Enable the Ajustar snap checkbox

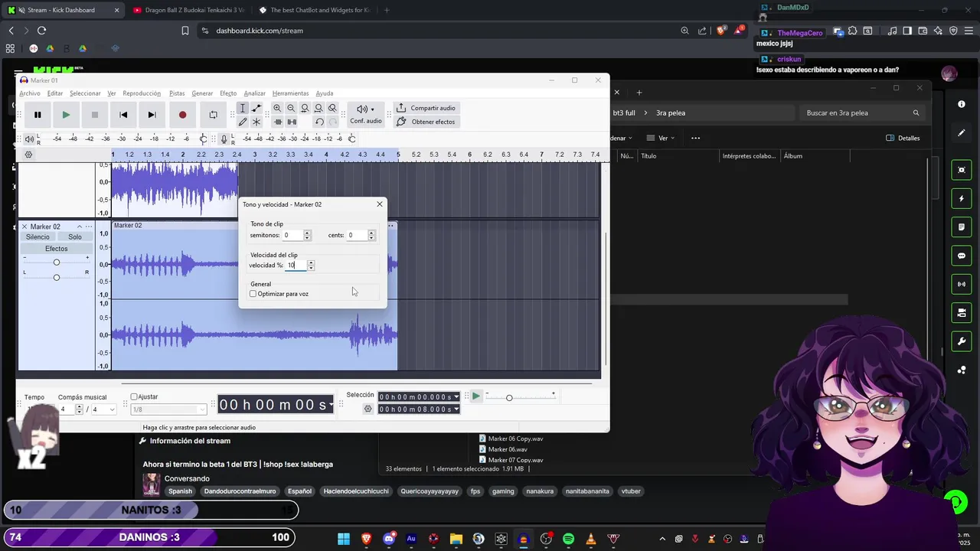134,396
